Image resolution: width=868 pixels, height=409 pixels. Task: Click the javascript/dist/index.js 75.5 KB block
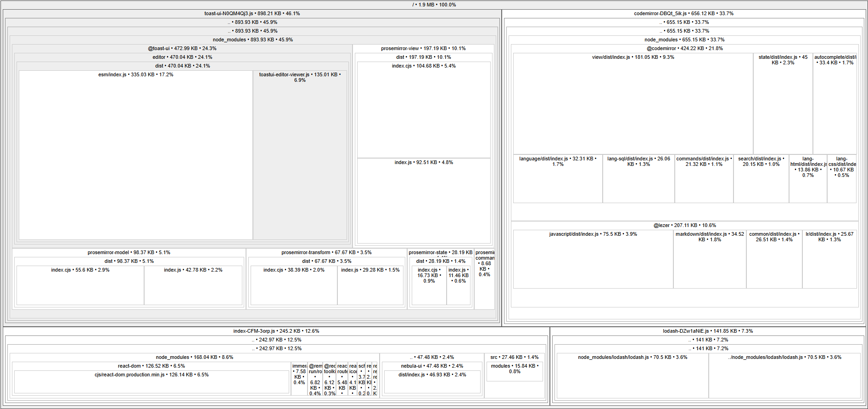click(x=593, y=259)
